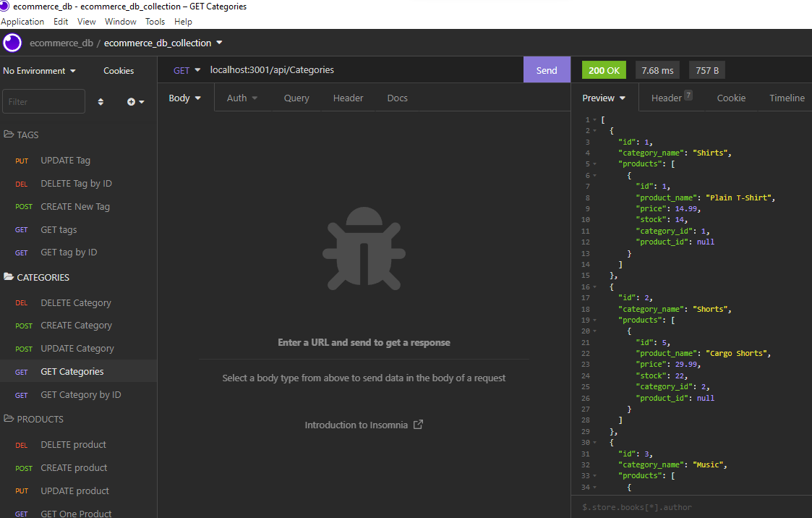Open the Introduction to Insomnia link
The image size is (812, 518).
click(x=364, y=425)
